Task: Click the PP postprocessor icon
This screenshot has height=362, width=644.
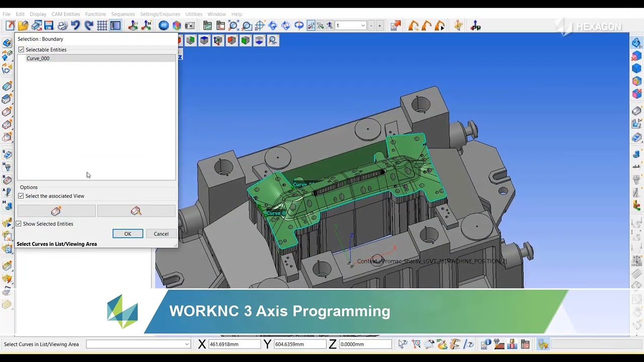Action: [475, 26]
